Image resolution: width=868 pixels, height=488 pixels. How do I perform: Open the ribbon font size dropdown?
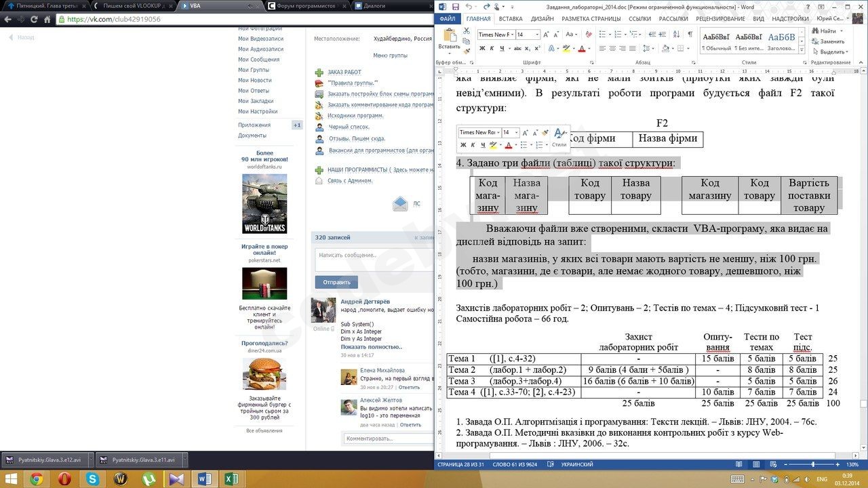point(538,35)
